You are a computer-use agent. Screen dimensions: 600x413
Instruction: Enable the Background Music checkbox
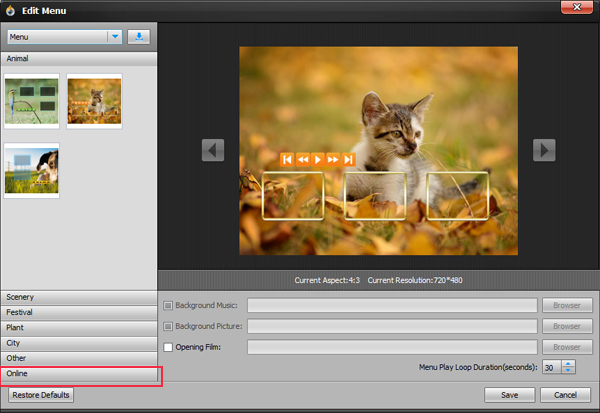pos(168,305)
